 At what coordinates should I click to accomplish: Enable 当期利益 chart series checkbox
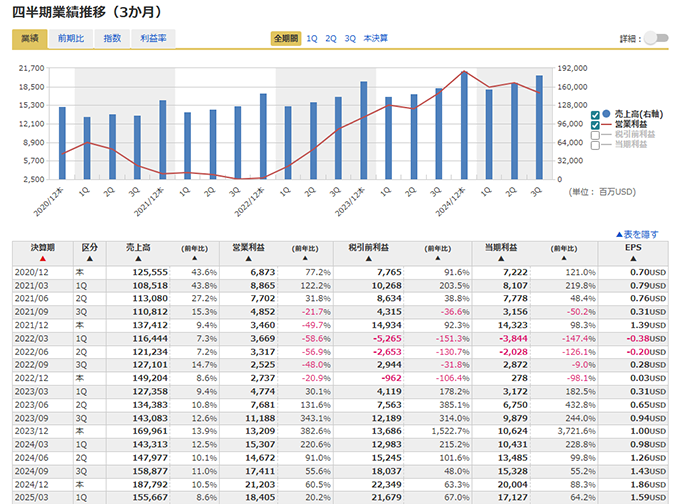(595, 144)
